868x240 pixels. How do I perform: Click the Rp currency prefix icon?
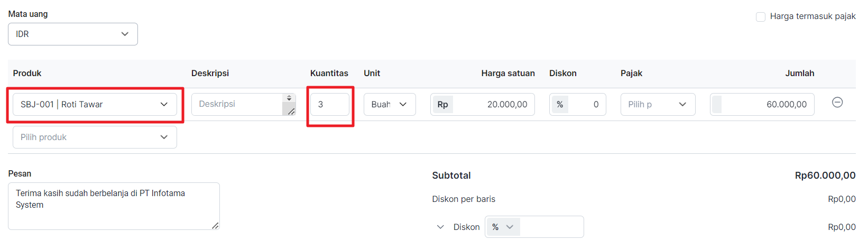(442, 105)
